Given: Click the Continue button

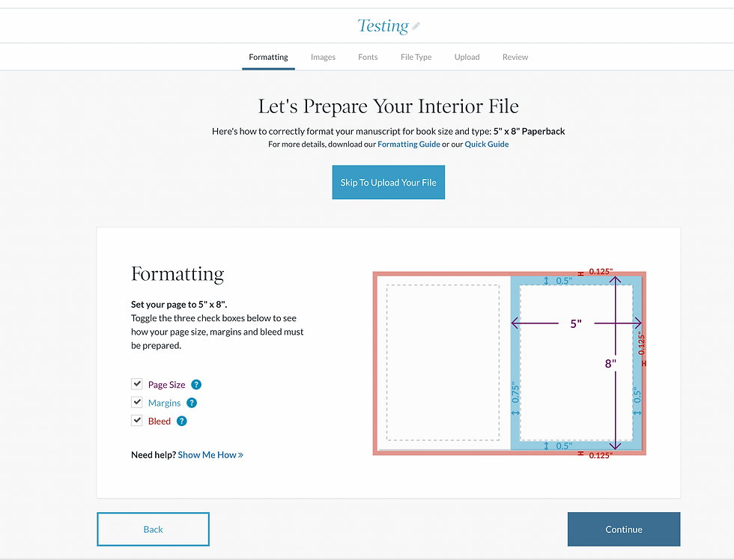Looking at the screenshot, I should pos(623,529).
